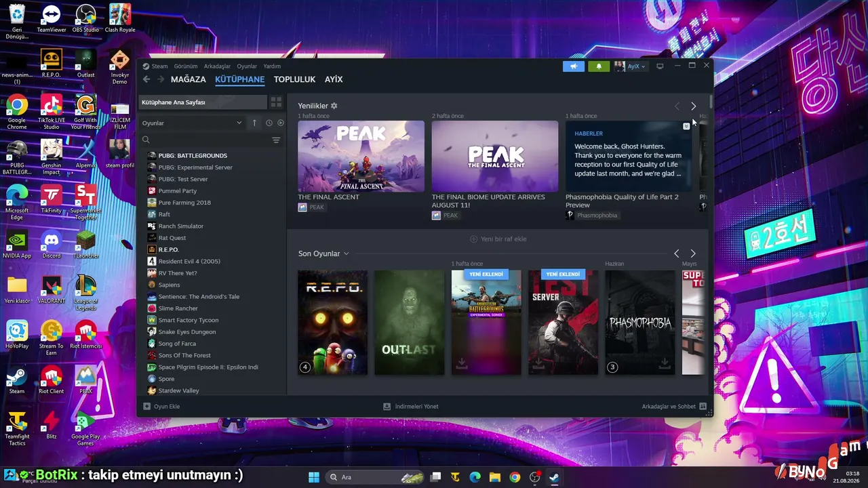Open İndirmeleri Yönet downloads manager
The height and width of the screenshot is (488, 868).
click(x=411, y=407)
